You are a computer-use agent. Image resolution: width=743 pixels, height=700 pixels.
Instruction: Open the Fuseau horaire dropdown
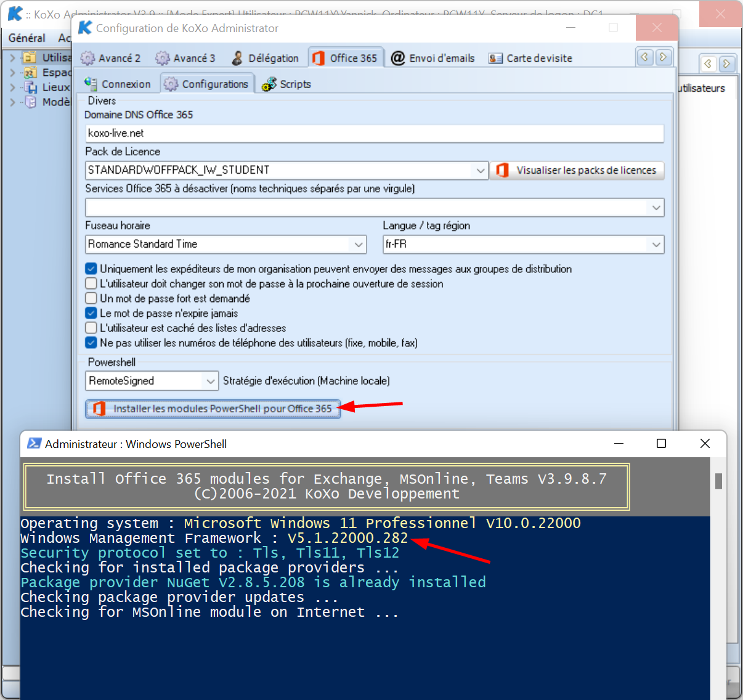[359, 245]
